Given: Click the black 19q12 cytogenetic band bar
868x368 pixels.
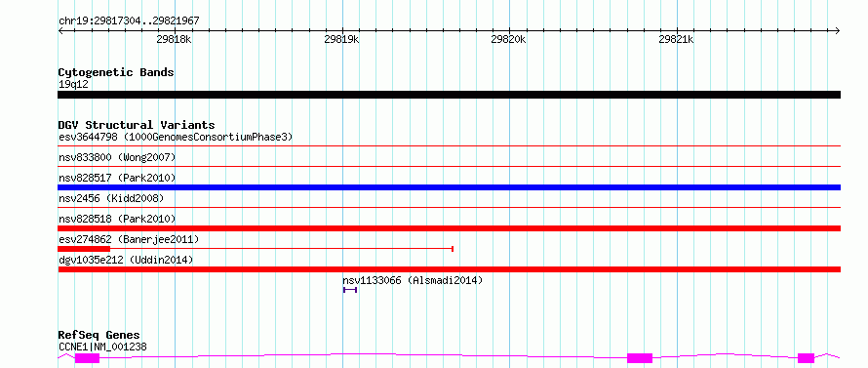Looking at the screenshot, I should (449, 95).
